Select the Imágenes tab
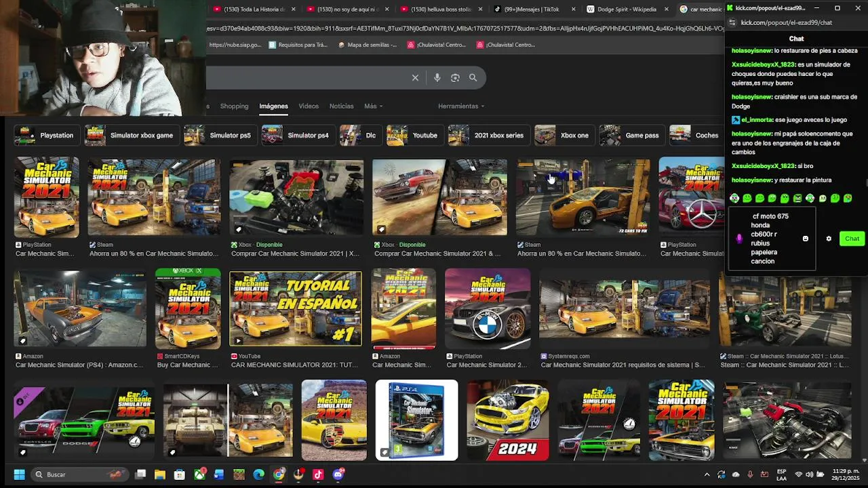This screenshot has width=868, height=488. [x=273, y=106]
